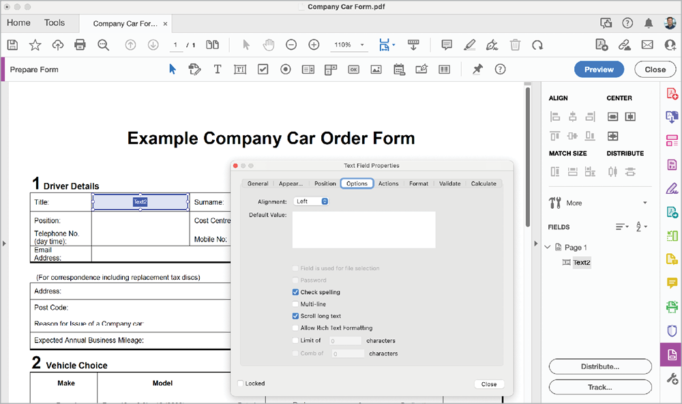This screenshot has height=404, width=682.
Task: Select the add radio button tool
Action: point(286,70)
